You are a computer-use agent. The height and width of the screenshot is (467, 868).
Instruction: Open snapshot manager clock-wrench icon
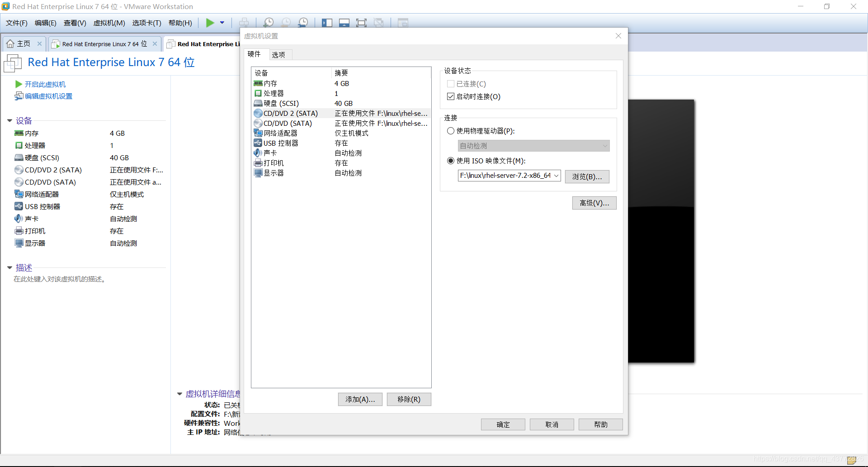(x=303, y=23)
